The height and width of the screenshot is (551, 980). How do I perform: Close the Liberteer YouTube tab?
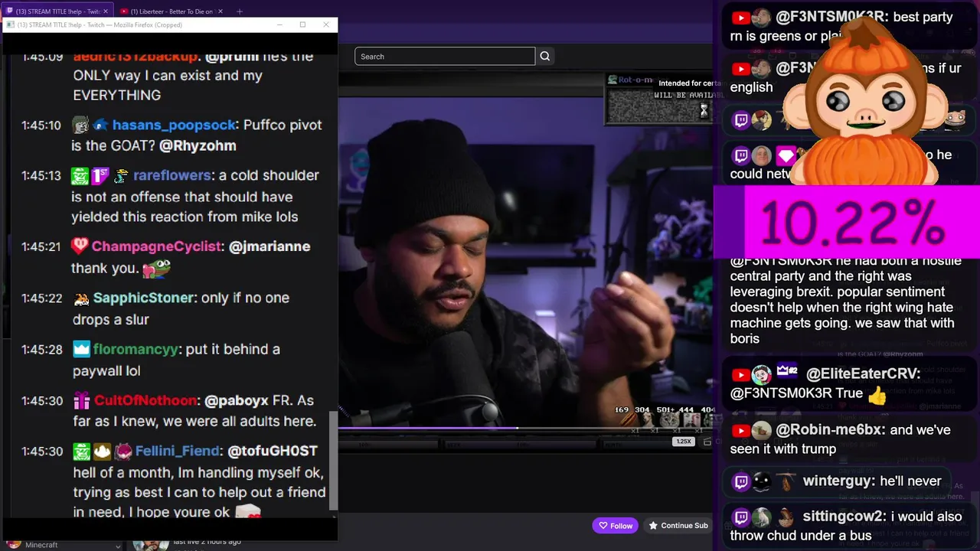220,11
